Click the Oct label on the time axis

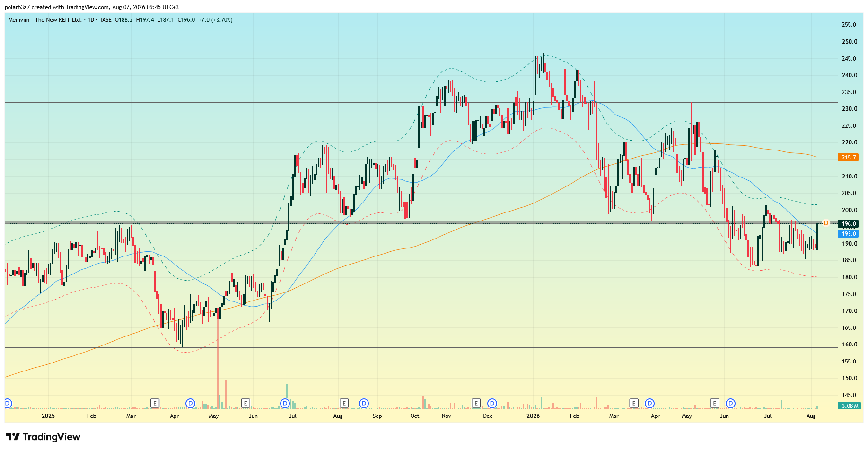[415, 416]
